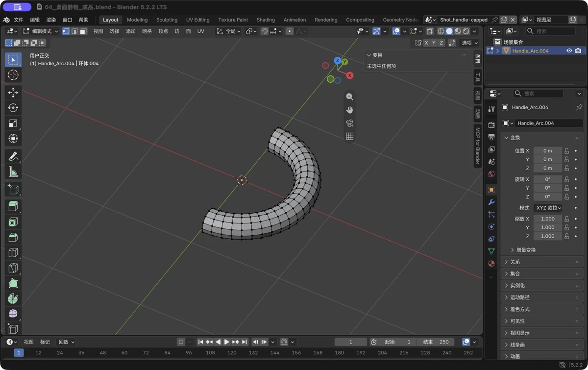Disable Handle_Arc.004 in renders via camera icon

pos(578,51)
